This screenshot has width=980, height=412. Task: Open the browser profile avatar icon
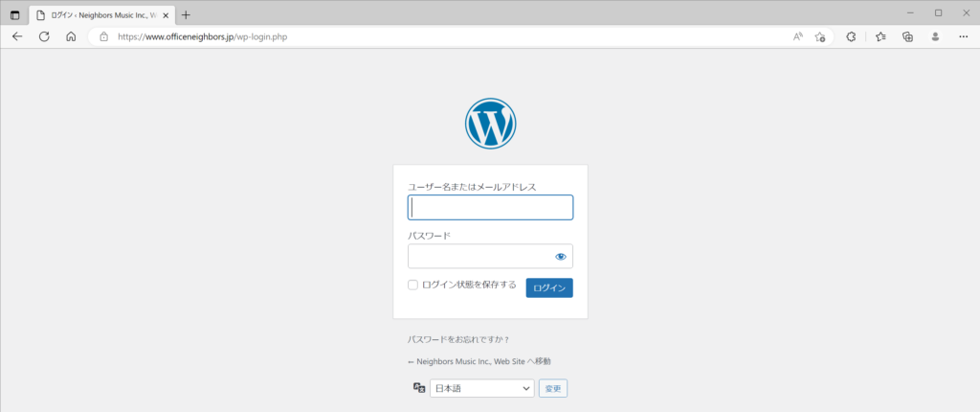(935, 36)
